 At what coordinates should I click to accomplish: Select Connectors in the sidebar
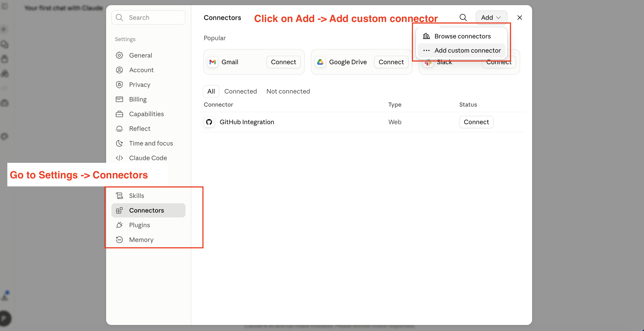click(x=148, y=210)
